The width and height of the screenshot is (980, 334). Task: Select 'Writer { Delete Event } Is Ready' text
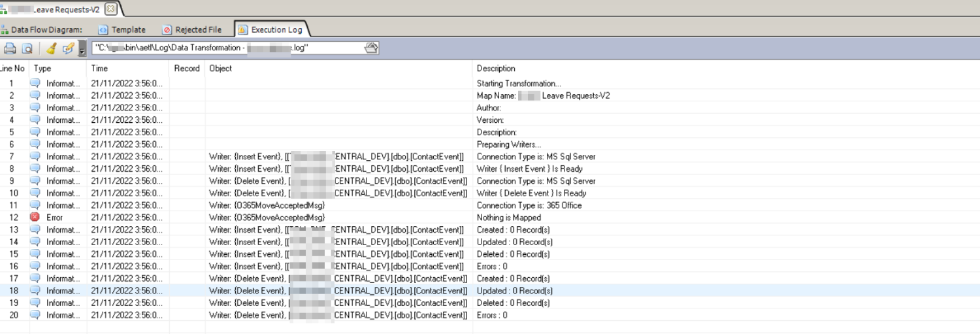click(532, 193)
